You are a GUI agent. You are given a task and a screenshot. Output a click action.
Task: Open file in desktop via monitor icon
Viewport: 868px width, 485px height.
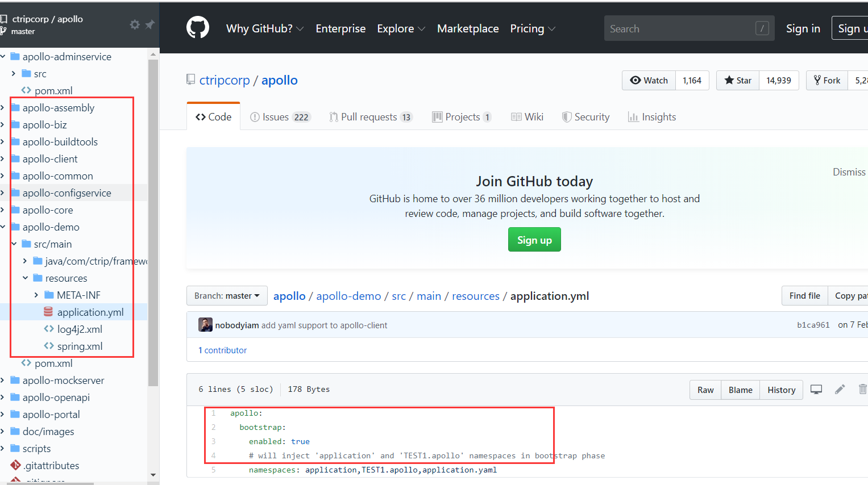816,390
